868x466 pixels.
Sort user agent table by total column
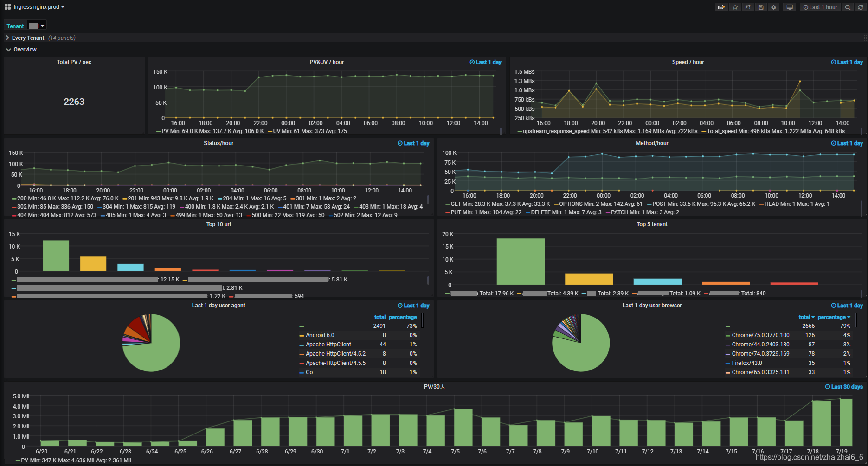click(380, 317)
